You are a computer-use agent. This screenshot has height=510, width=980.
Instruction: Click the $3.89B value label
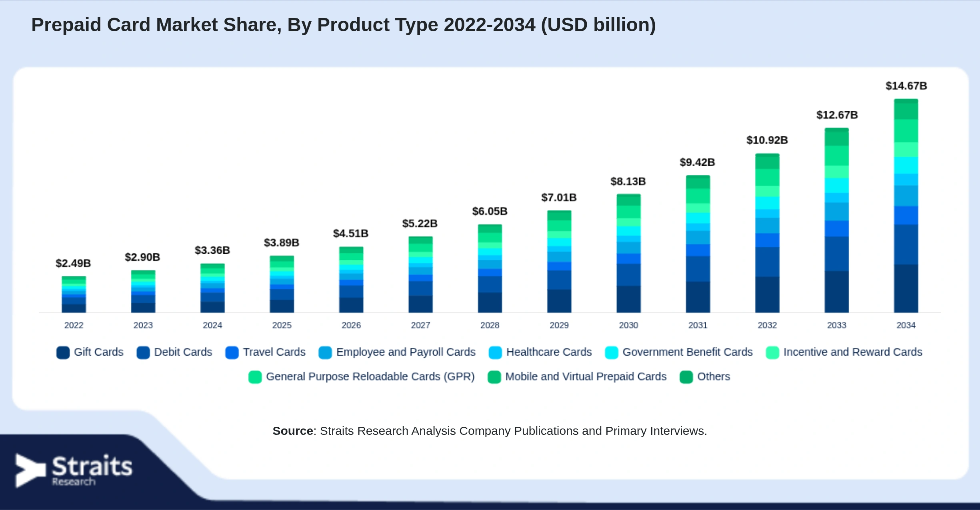282,243
